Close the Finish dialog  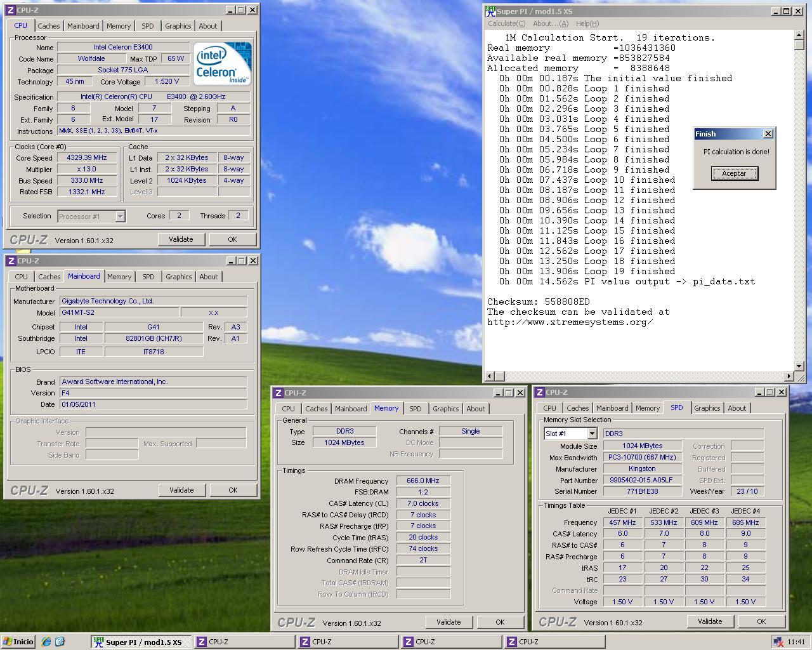[x=768, y=134]
